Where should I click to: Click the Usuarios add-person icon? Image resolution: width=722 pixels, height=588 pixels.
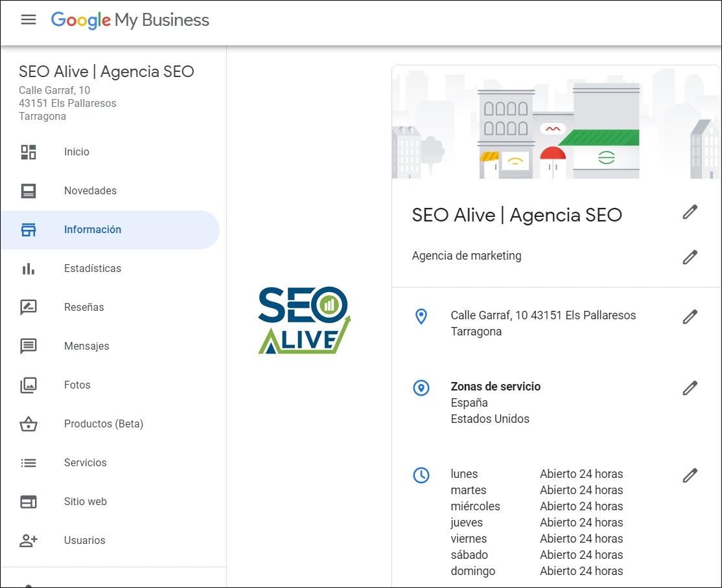29,540
